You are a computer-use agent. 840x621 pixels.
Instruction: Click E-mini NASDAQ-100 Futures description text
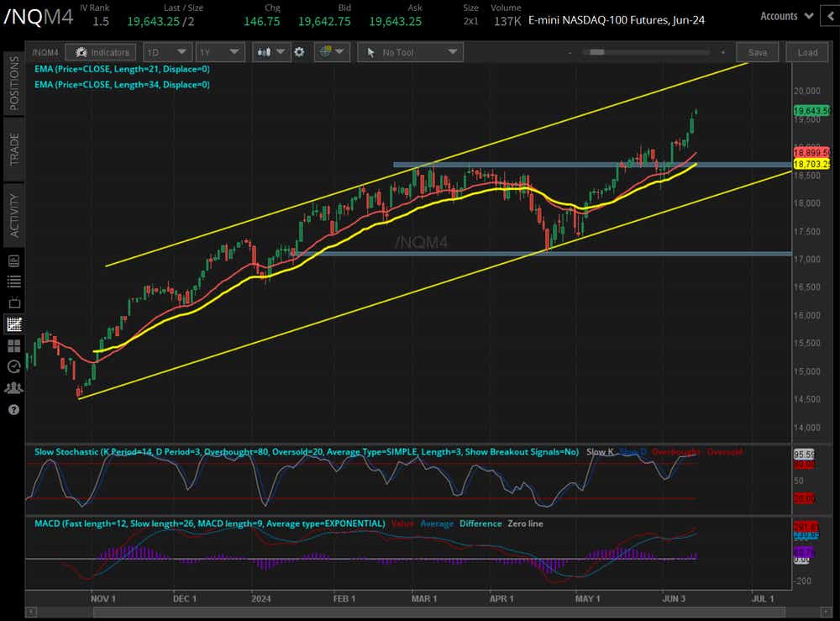coord(616,20)
